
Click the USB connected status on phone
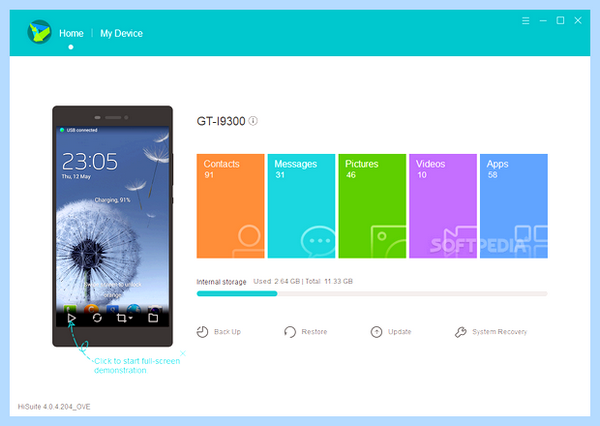coord(79,130)
